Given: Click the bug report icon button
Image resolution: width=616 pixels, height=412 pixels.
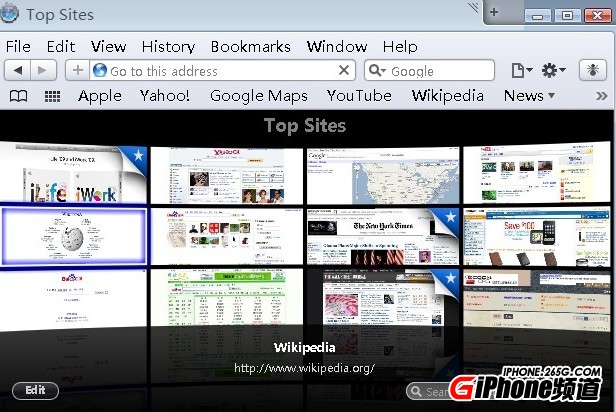Looking at the screenshot, I should [x=592, y=70].
